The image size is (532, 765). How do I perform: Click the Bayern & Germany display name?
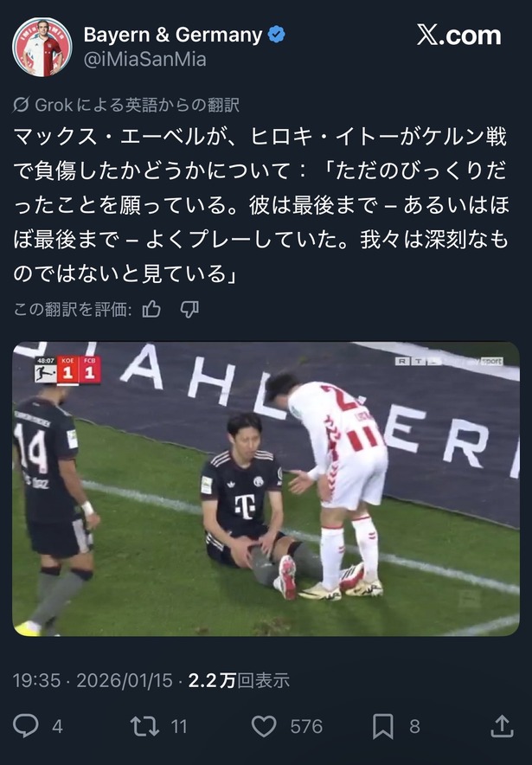tap(173, 35)
